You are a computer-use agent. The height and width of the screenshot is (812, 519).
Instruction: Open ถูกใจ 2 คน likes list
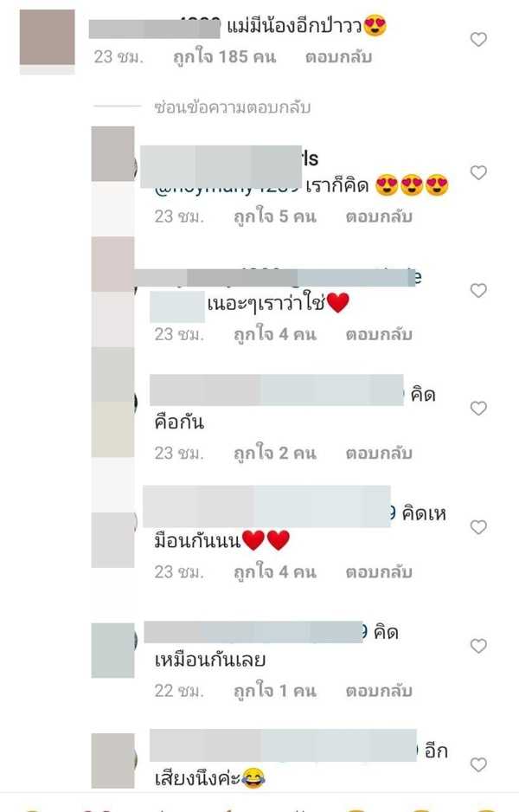click(275, 453)
